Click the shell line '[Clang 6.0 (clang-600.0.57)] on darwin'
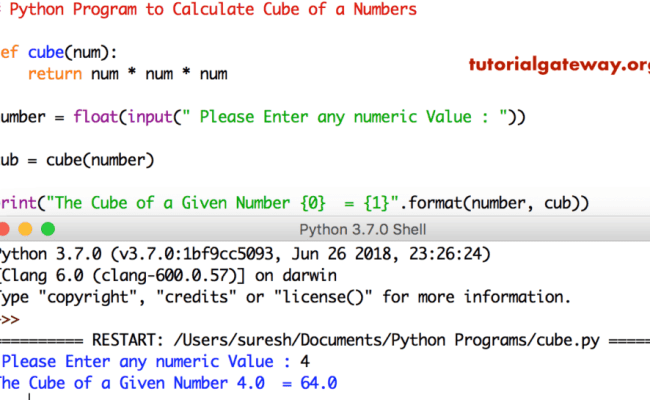Screen dimensions: 650x400 pyautogui.click(x=168, y=275)
